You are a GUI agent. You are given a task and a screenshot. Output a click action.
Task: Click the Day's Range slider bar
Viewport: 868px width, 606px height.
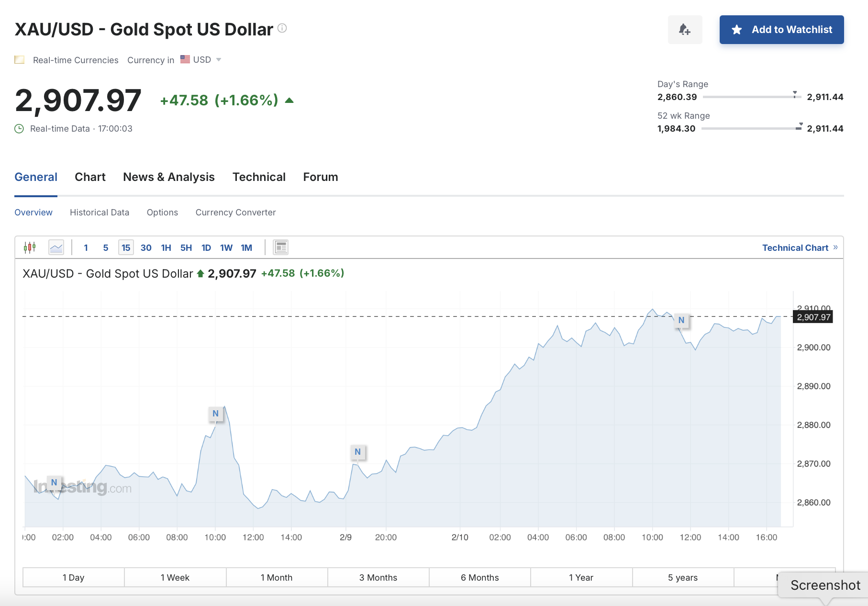[x=751, y=97]
